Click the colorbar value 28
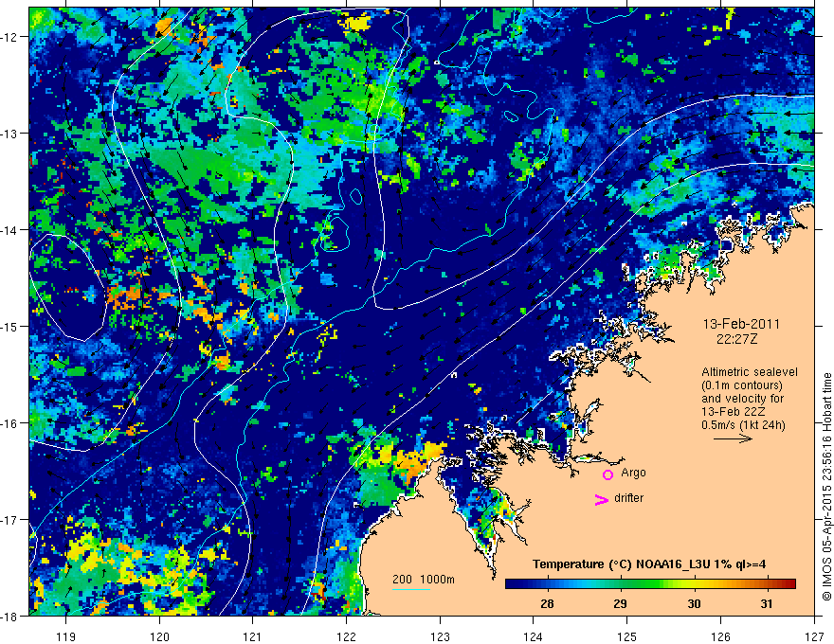 click(547, 604)
